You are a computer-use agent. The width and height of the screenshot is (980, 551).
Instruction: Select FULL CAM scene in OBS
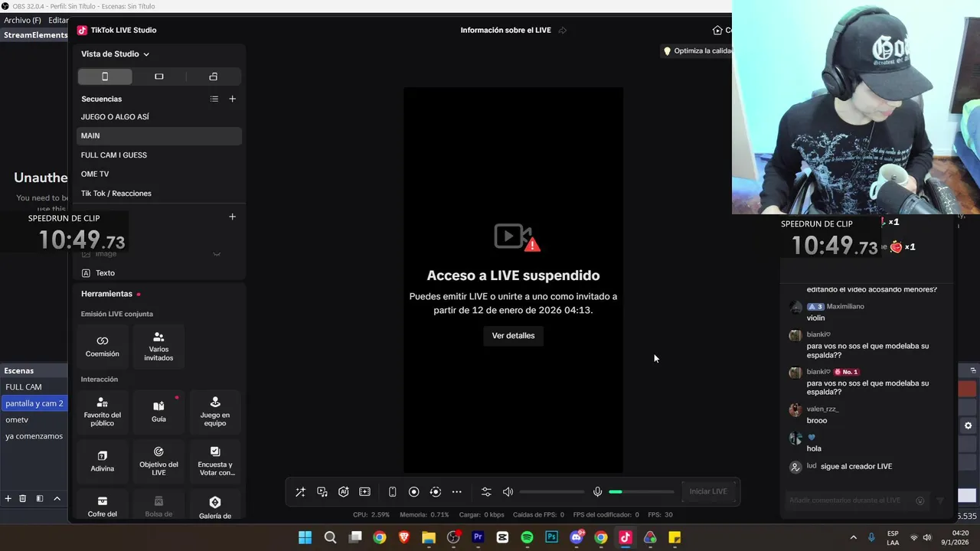pos(34,387)
